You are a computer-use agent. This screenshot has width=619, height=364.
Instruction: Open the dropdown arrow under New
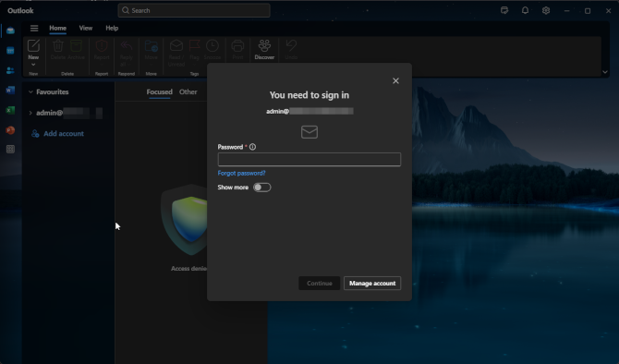pyautogui.click(x=33, y=65)
